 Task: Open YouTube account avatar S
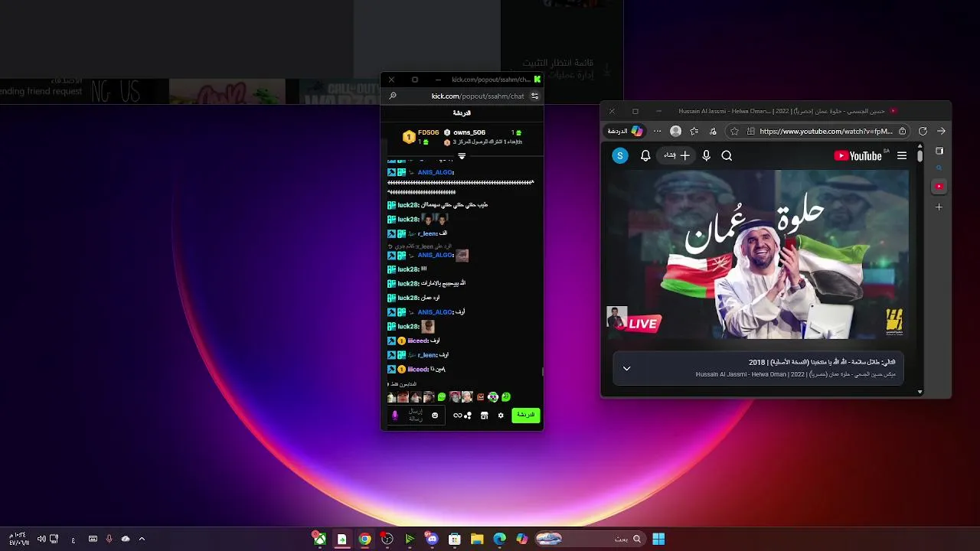pyautogui.click(x=620, y=156)
